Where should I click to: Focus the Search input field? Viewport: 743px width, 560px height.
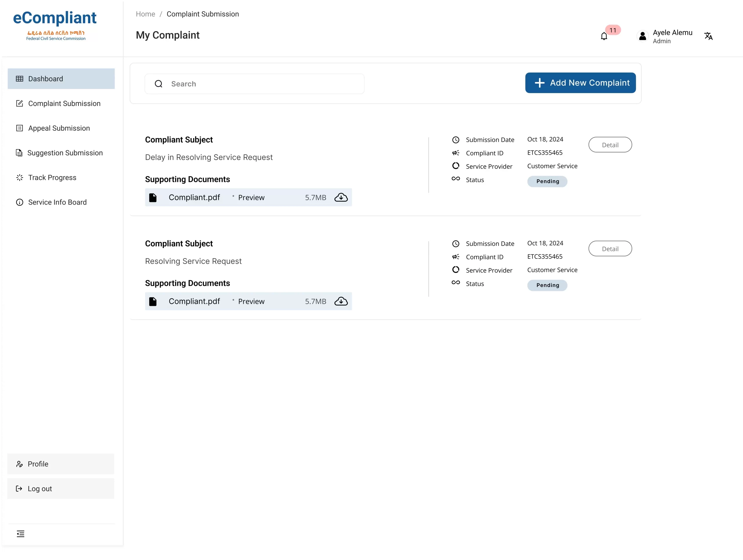click(262, 84)
